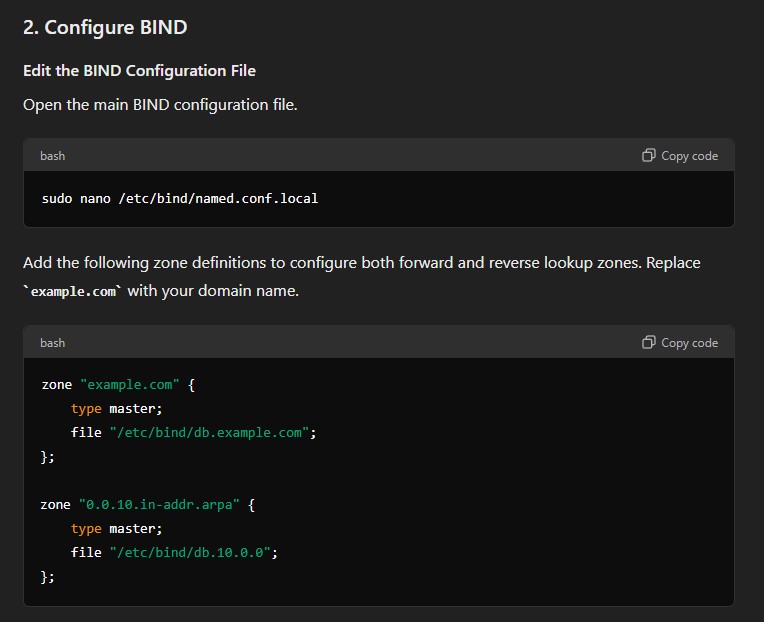Image resolution: width=764 pixels, height=622 pixels.
Task: Click the "/etc/bind/db.10.0.0" file path string
Action: coord(190,552)
